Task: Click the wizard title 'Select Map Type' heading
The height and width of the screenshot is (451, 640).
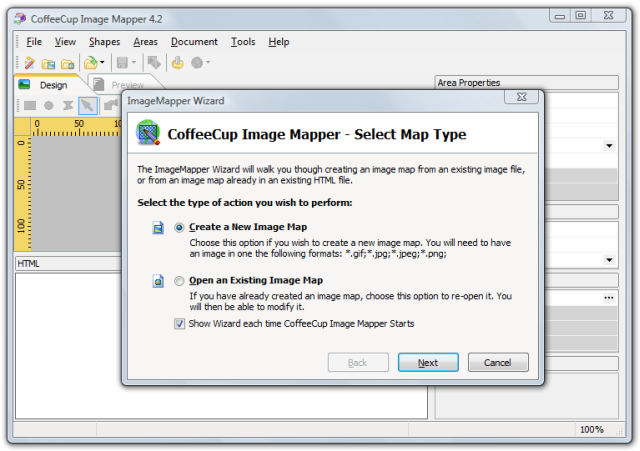Action: pyautogui.click(x=410, y=134)
